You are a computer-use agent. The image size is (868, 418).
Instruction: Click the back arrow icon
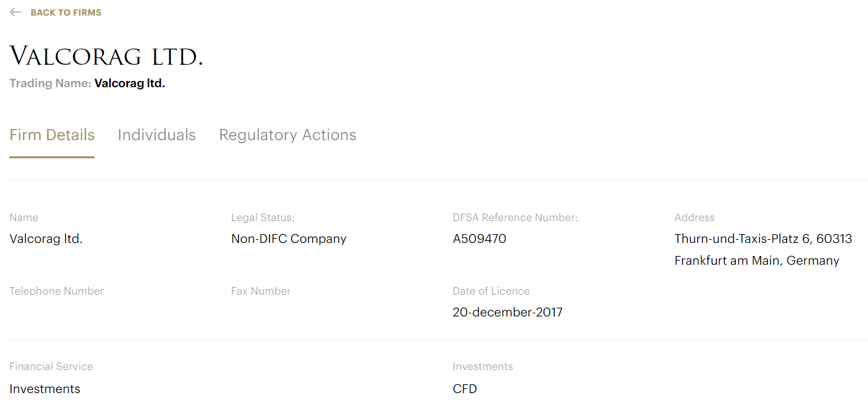coord(16,12)
